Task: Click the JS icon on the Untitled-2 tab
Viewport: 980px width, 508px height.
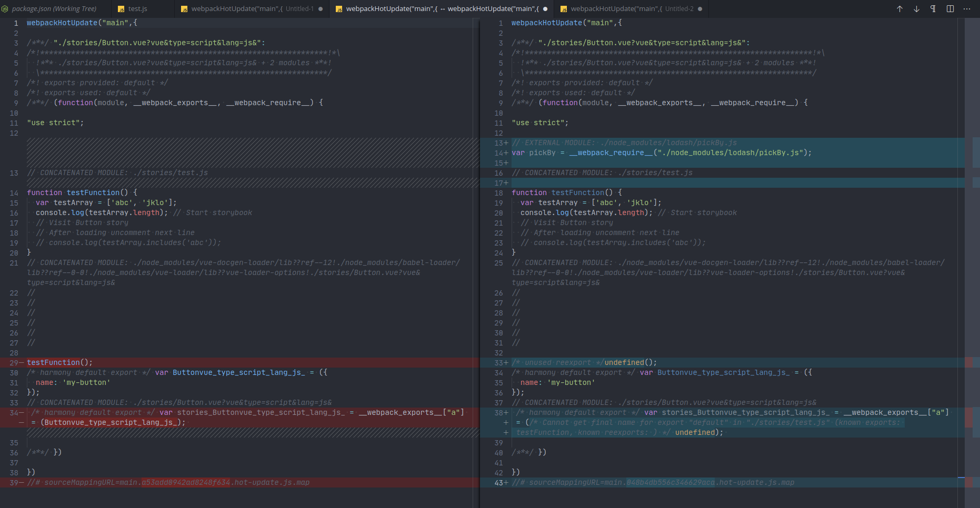Action: coord(564,8)
